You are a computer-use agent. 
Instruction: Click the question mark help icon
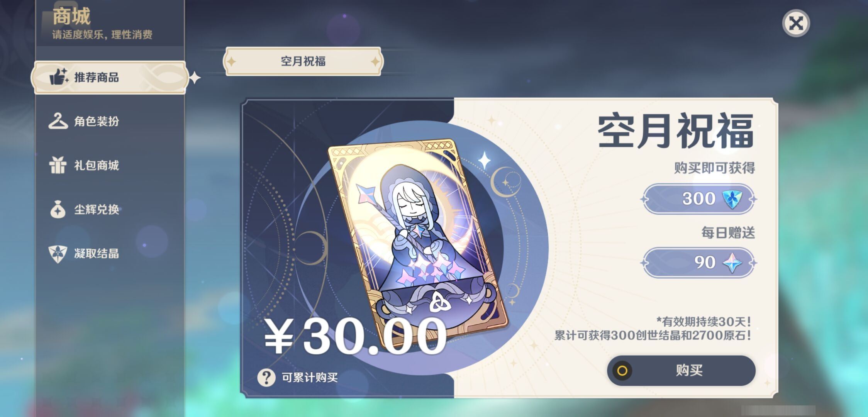pyautogui.click(x=266, y=377)
